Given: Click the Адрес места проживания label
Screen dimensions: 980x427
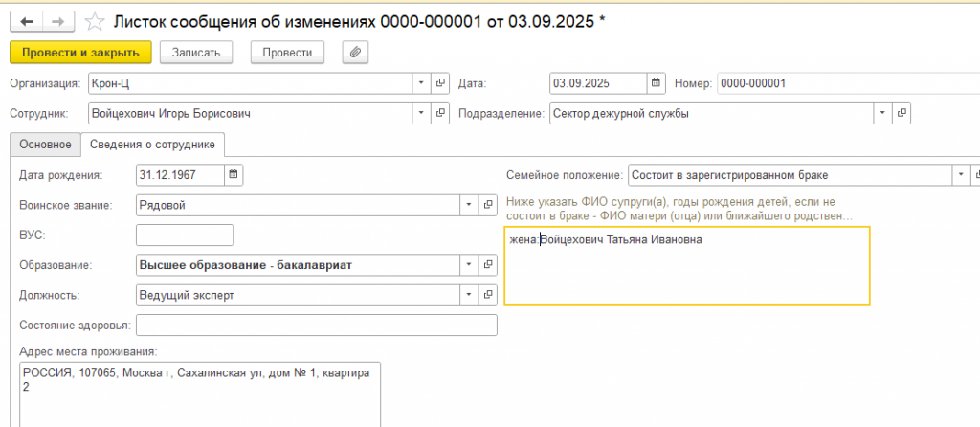Looking at the screenshot, I should tap(88, 351).
